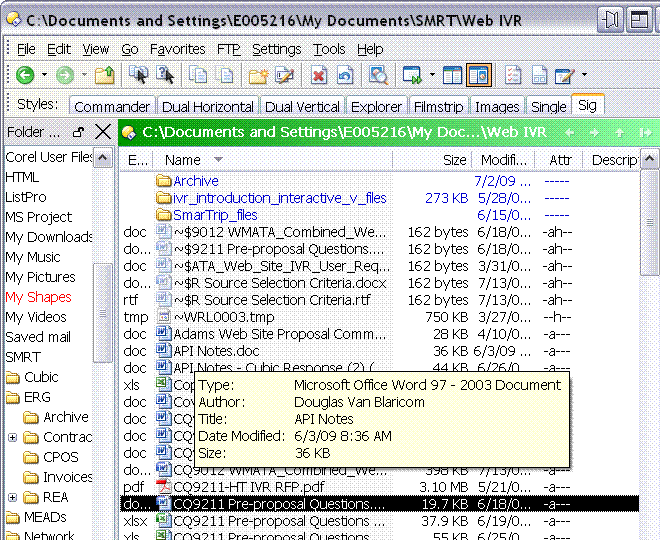Select the Filmstrip style tab
660x540 pixels.
point(440,106)
